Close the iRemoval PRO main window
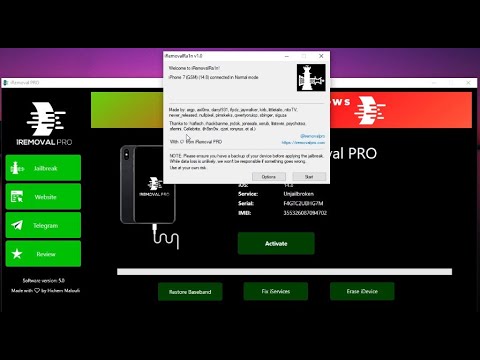 [468, 82]
